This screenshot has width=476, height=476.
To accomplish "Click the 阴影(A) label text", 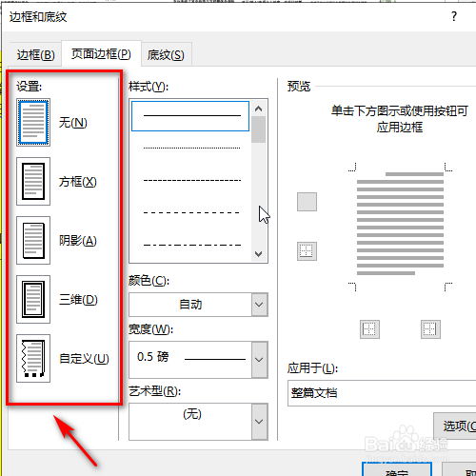I will coord(78,241).
